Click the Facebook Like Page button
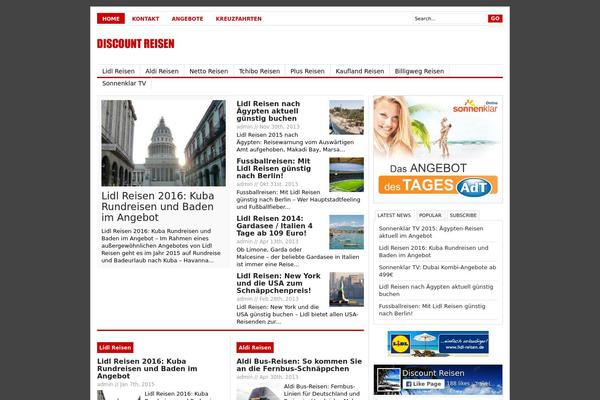The image size is (600, 400). click(x=424, y=384)
